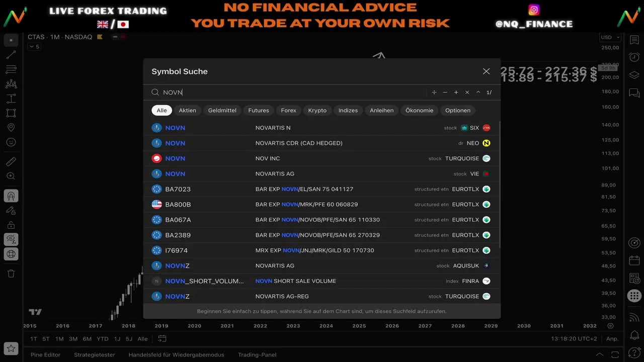Toggle hide all drawings eye icon
This screenshot has width=644, height=362.
click(11, 239)
